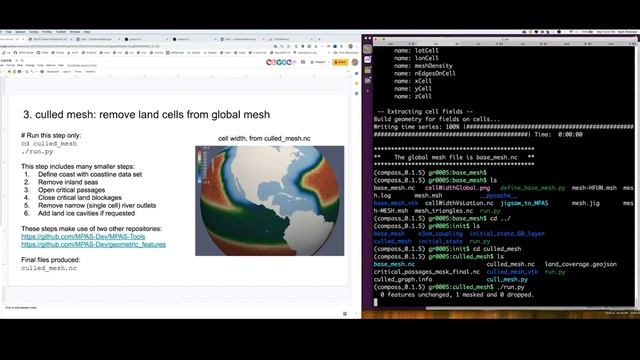
Task: Select the cursor tool in Slides toolbar
Action: (x=9, y=71)
